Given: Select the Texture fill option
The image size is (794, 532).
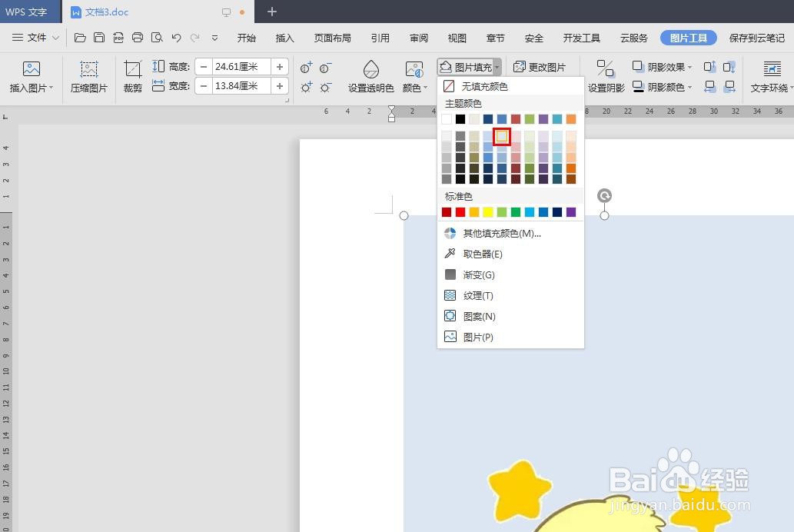Looking at the screenshot, I should click(x=510, y=295).
